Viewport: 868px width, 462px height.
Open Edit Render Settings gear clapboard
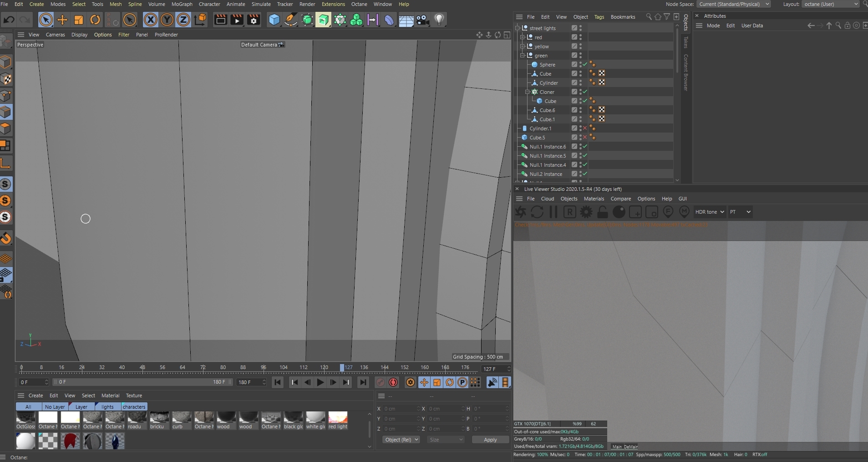tap(254, 20)
